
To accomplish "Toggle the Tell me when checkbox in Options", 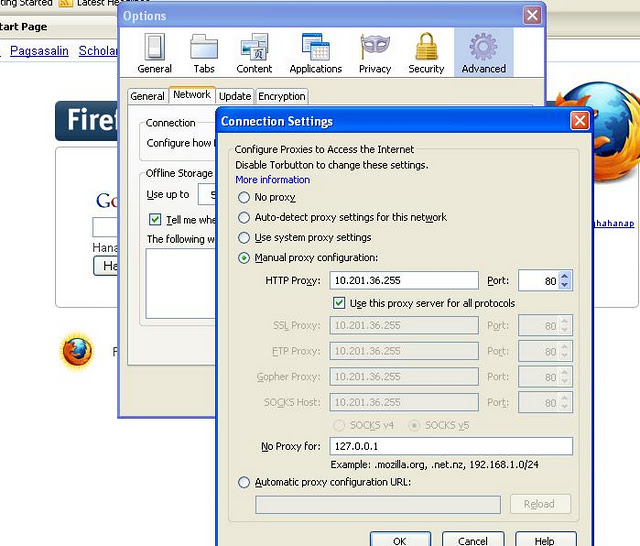I will click(x=155, y=220).
